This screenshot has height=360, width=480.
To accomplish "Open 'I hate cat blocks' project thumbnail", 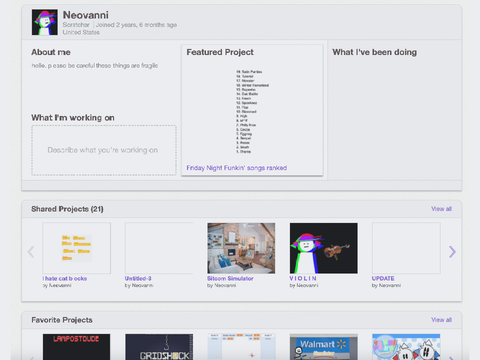I will point(77,248).
